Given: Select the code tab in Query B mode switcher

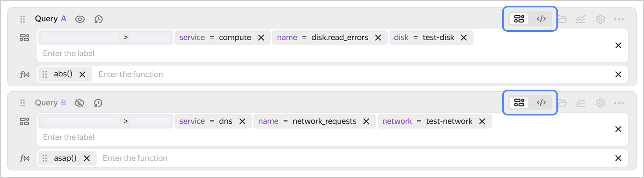Looking at the screenshot, I should pyautogui.click(x=542, y=103).
